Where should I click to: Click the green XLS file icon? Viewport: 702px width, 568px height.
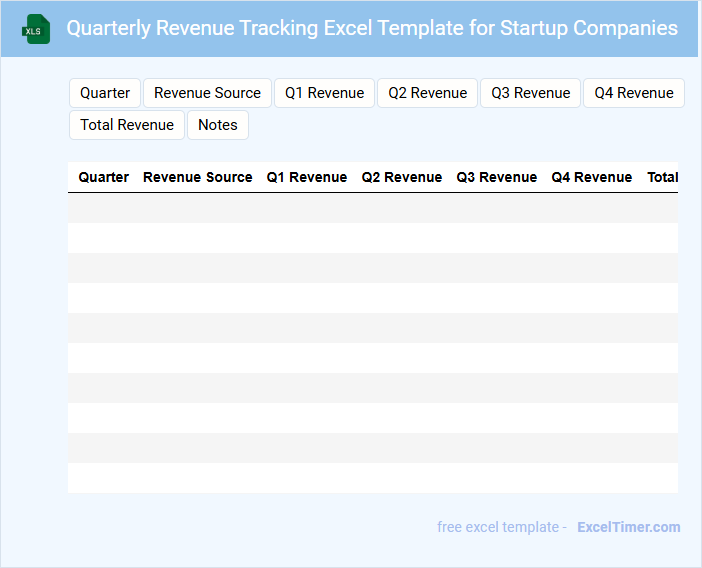pos(36,29)
